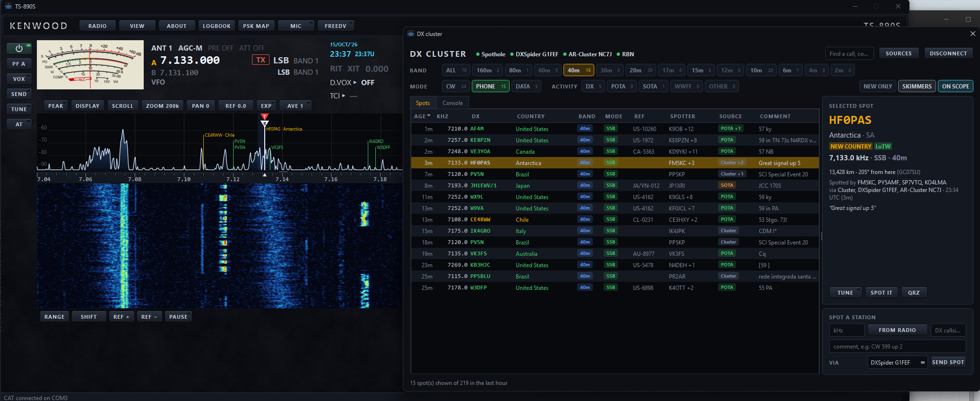Toggle the PHONE mode filter

point(490,87)
